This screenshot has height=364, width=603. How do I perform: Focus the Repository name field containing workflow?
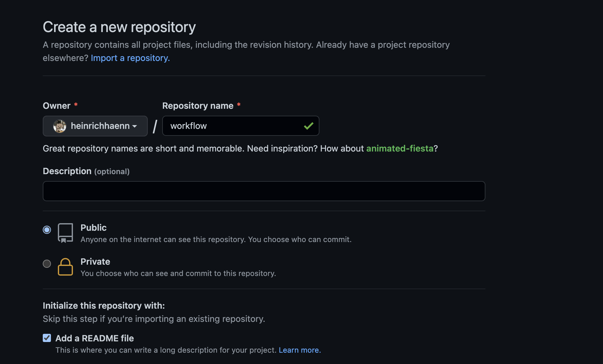coord(241,126)
